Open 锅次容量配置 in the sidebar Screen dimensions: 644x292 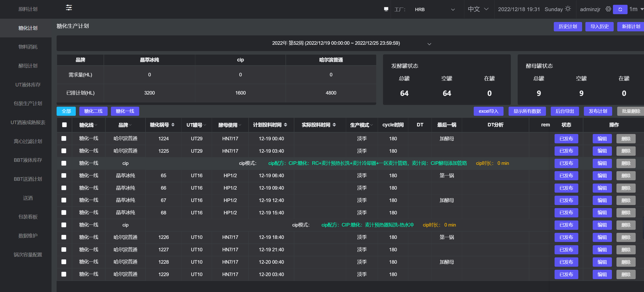coord(28,255)
